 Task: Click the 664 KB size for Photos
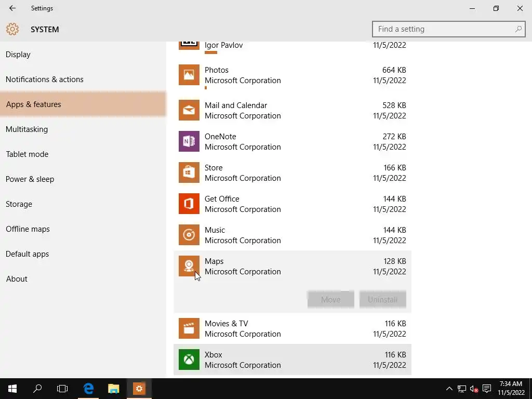(394, 70)
